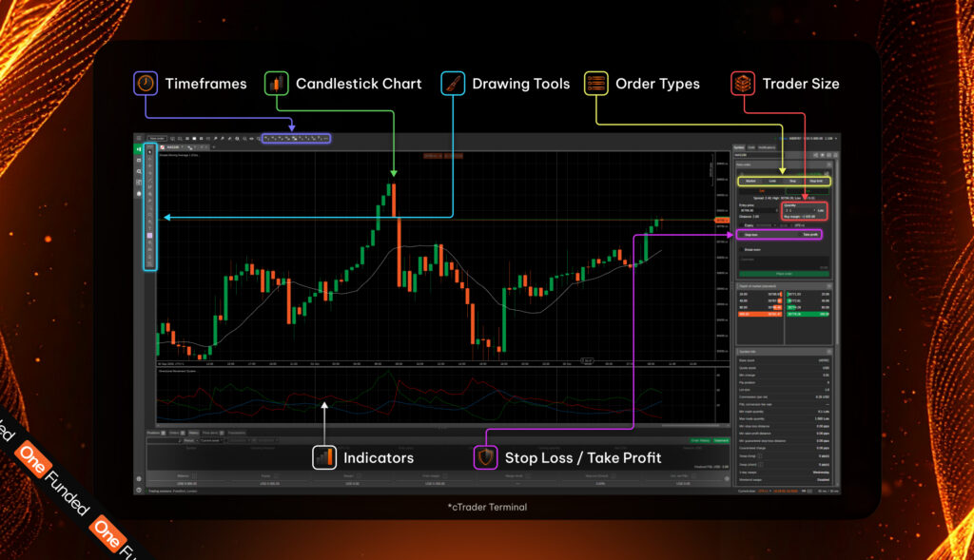Tick the Expiry checkbox
Screen dimensions: 974x560
coord(741,225)
